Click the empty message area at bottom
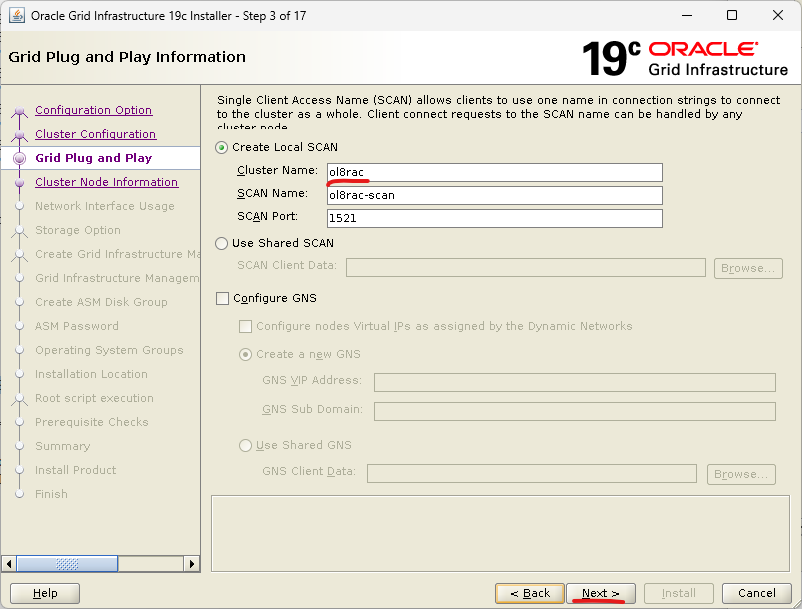This screenshot has height=609, width=802. click(x=500, y=533)
